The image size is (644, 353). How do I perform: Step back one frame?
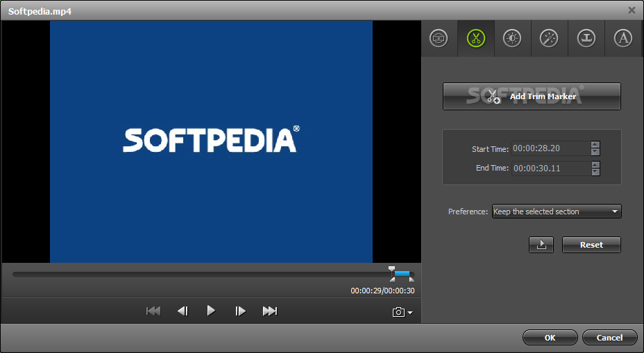pyautogui.click(x=183, y=311)
